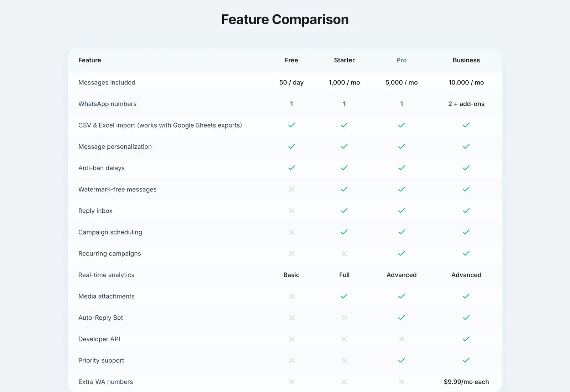The height and width of the screenshot is (392, 570).
Task: Click the Starter cross for Extra WA numbers
Action: tap(344, 382)
